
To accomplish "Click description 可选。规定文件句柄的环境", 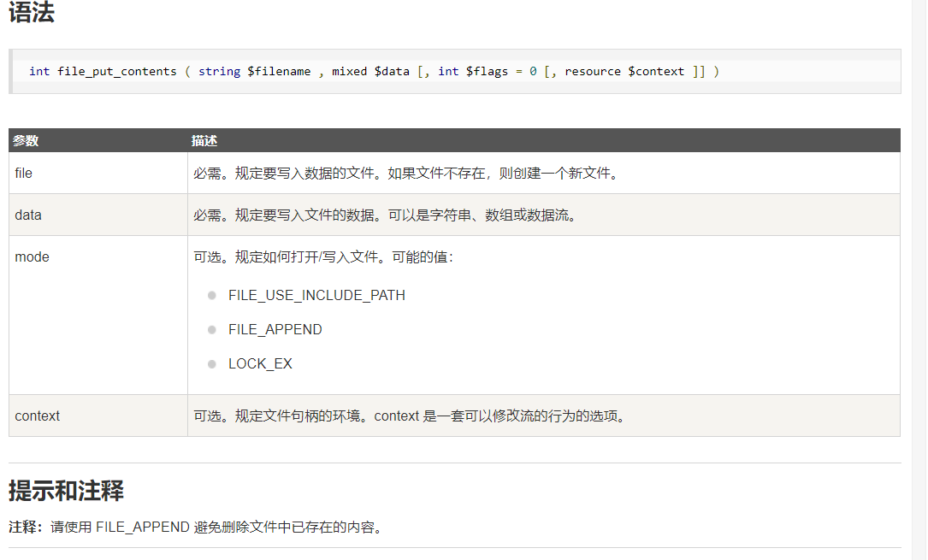I will coord(411,416).
